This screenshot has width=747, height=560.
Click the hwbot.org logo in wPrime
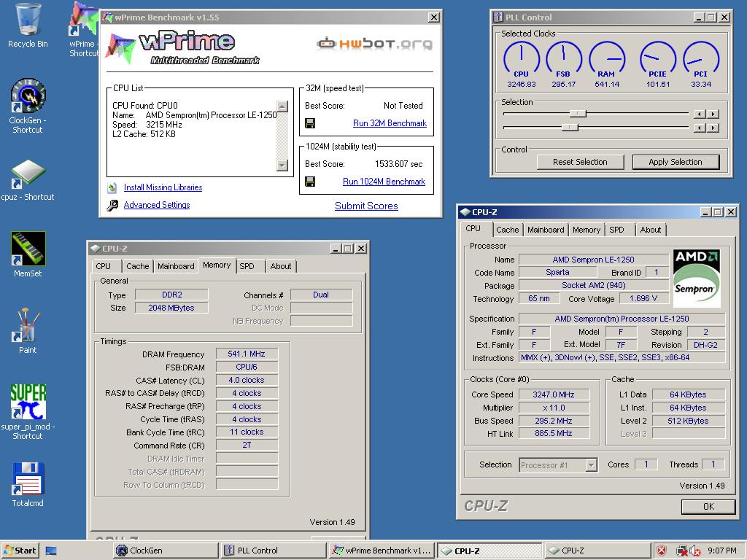pyautogui.click(x=374, y=44)
